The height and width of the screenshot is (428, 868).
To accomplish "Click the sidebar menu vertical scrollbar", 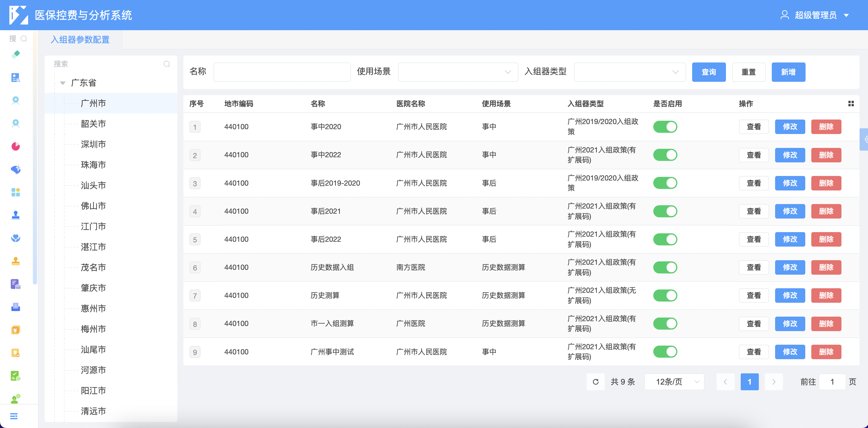I will 35,158.
